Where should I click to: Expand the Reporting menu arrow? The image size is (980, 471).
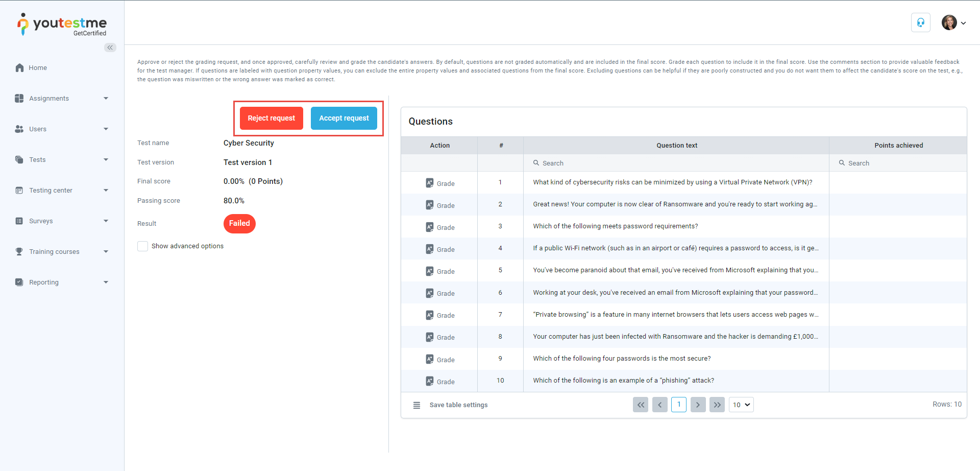tap(106, 282)
